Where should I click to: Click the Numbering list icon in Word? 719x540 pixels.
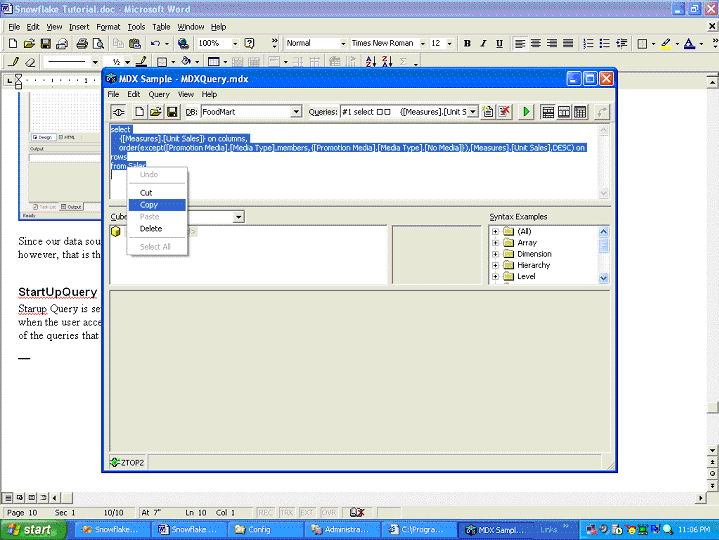(x=588, y=44)
